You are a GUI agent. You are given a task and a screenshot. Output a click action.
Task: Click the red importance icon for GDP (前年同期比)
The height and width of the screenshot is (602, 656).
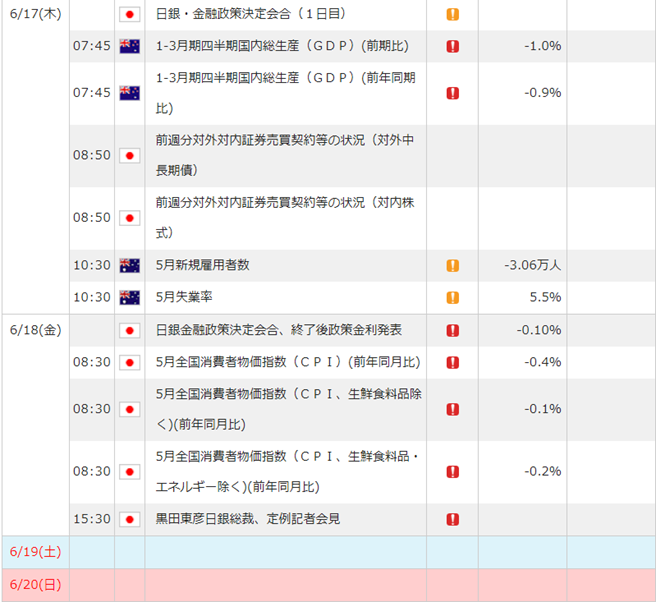453,93
